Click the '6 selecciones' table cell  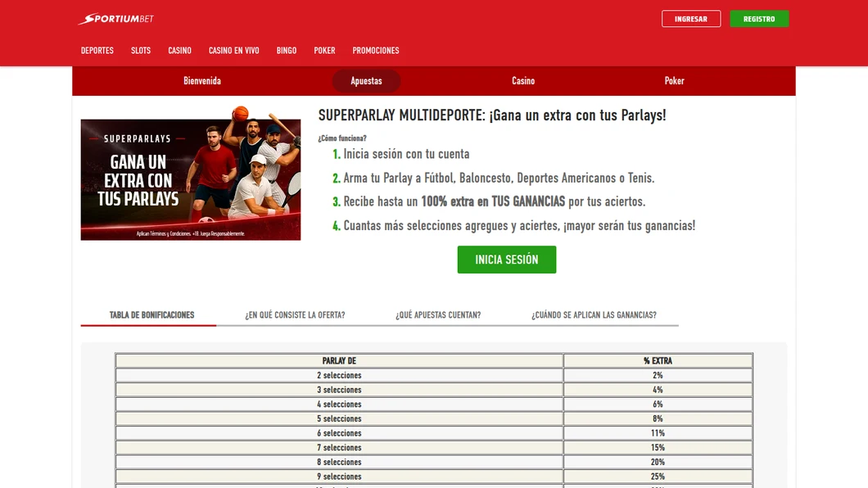tap(339, 432)
